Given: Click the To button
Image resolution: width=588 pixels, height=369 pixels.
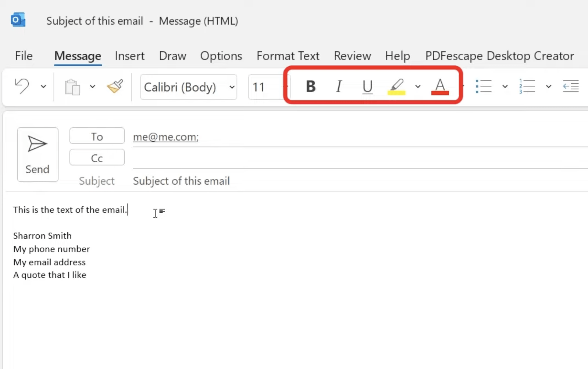Looking at the screenshot, I should point(97,136).
